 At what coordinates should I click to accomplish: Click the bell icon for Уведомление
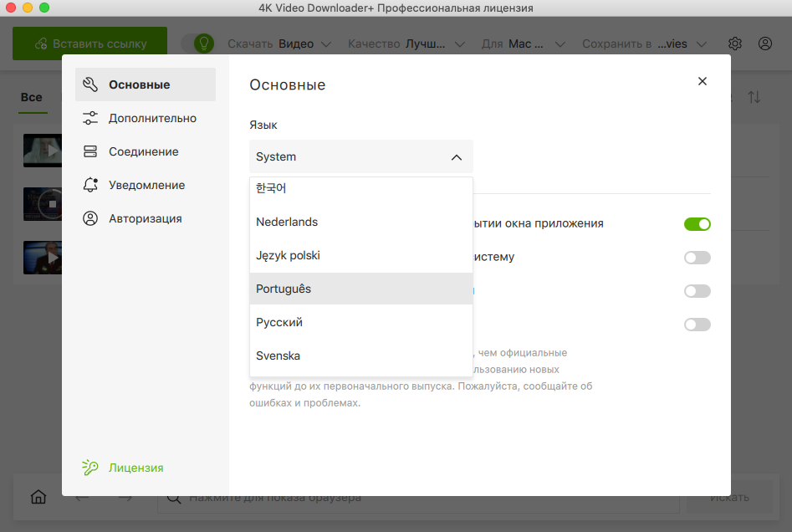point(90,185)
